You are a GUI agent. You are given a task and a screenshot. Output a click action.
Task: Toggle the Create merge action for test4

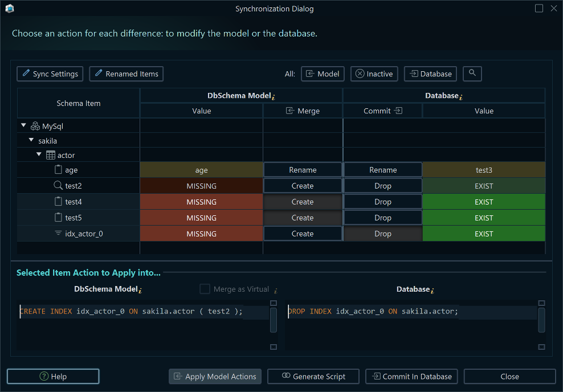[303, 202]
